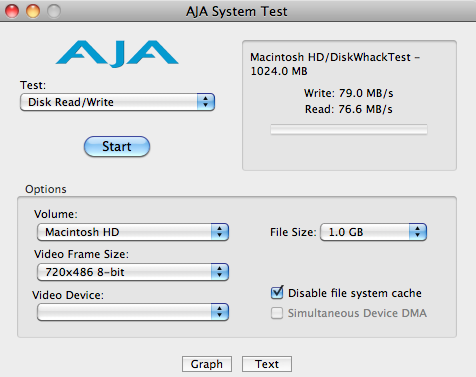Switch to the Text view
Screen dimensions: 476x377
click(x=267, y=364)
